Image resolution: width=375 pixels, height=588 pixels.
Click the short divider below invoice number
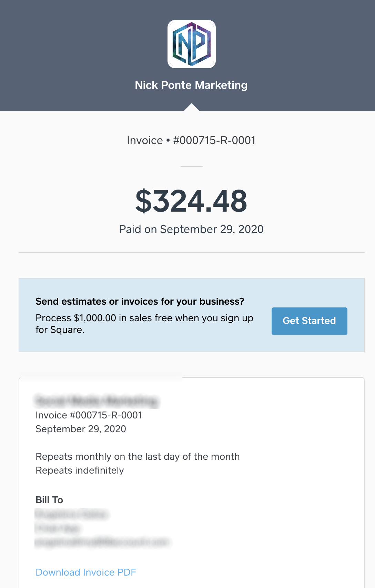pos(192,166)
